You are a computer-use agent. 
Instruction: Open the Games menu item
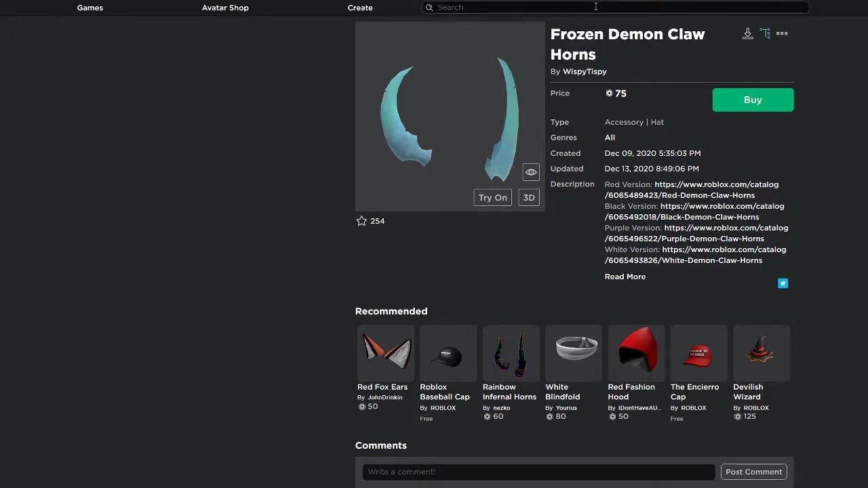coord(90,7)
